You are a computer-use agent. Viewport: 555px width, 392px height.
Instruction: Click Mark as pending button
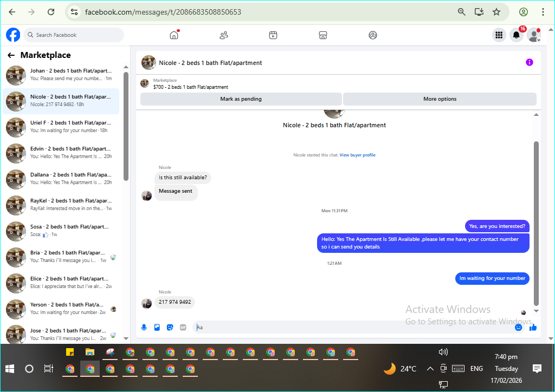point(241,99)
